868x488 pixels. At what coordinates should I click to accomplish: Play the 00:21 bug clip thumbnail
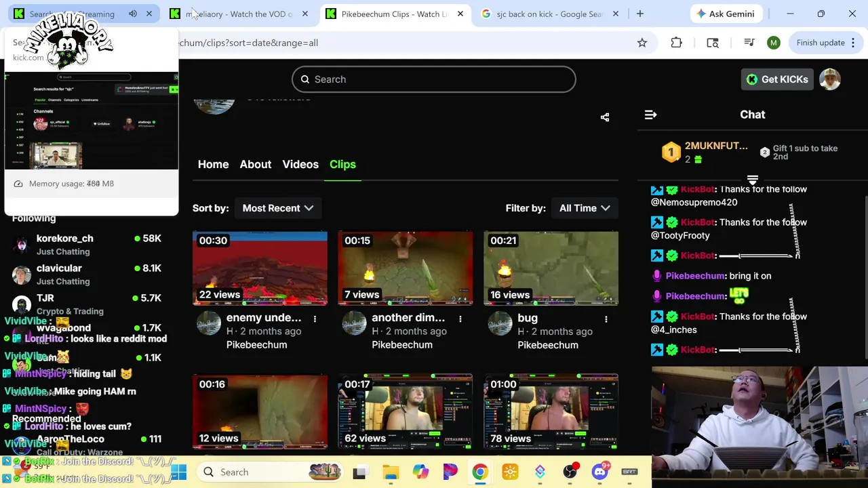point(551,268)
